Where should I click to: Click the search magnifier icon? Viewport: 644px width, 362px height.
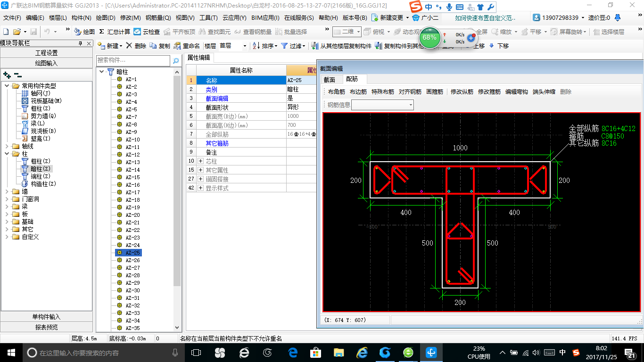click(x=176, y=61)
